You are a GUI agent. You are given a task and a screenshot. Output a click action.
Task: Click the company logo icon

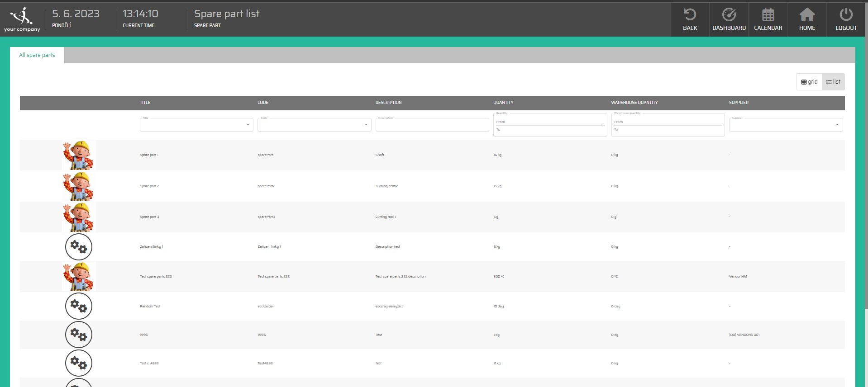click(x=22, y=19)
